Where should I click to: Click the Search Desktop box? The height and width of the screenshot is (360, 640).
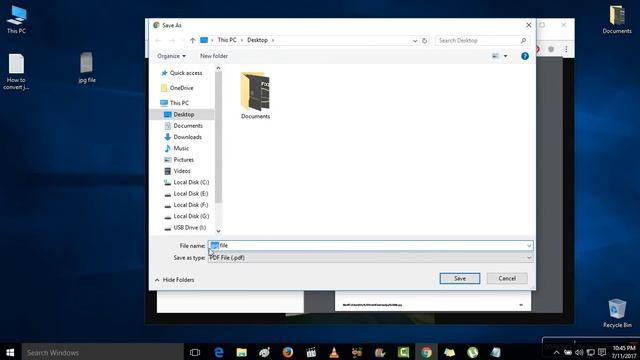coord(482,40)
